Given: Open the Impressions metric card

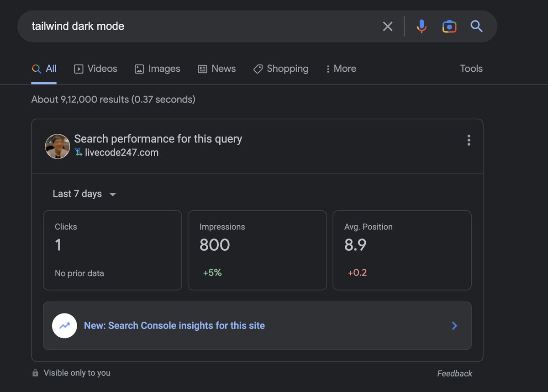Looking at the screenshot, I should click(x=257, y=250).
